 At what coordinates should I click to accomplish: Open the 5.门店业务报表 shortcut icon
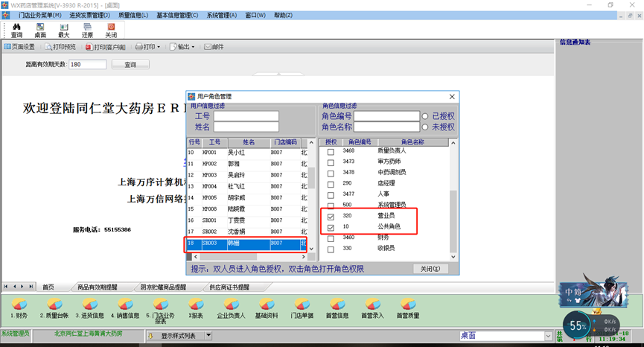coord(160,311)
